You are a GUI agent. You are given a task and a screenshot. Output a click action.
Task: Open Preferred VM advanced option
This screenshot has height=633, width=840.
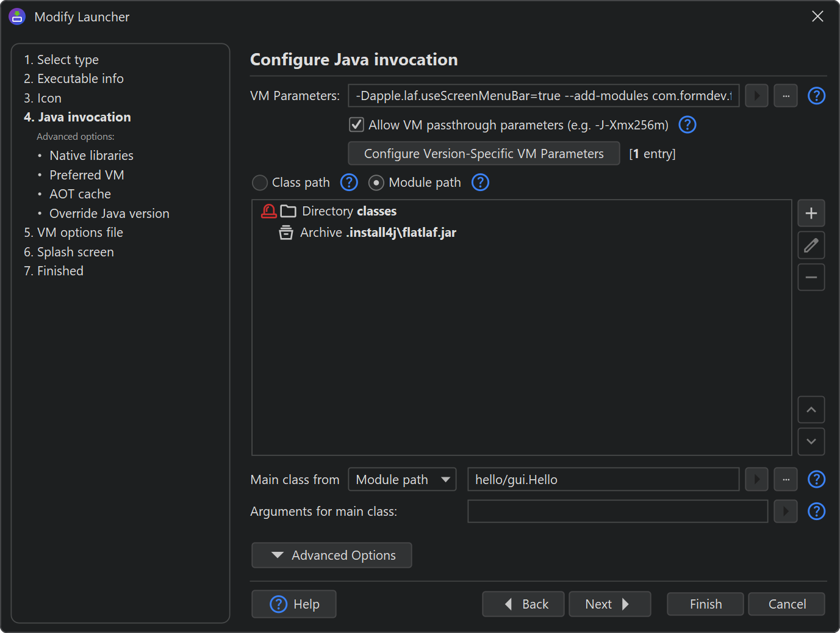(x=87, y=175)
